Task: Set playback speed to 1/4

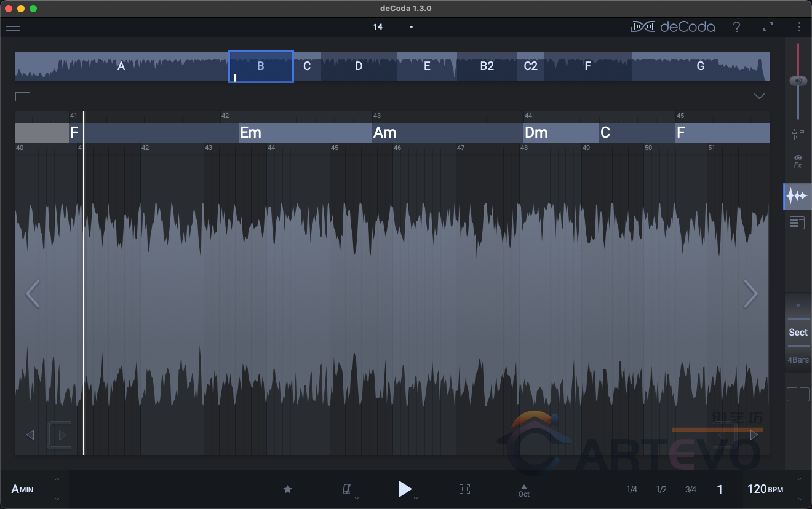Action: pyautogui.click(x=632, y=490)
